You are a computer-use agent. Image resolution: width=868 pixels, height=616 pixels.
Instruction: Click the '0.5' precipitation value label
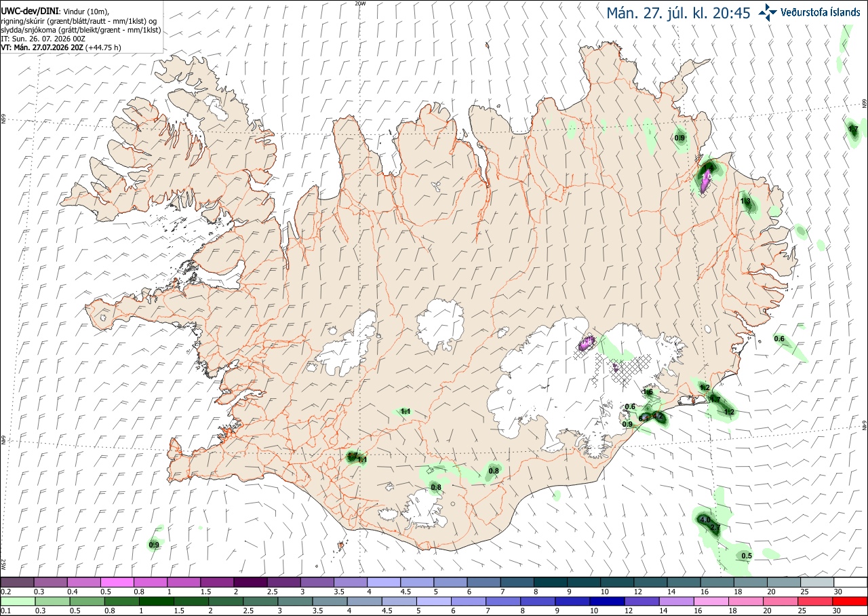(x=747, y=556)
